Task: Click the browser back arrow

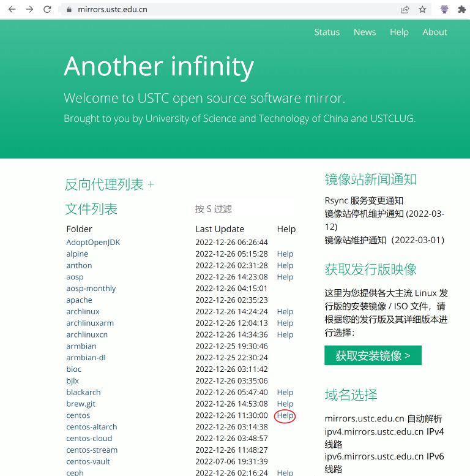Action: click(x=12, y=9)
